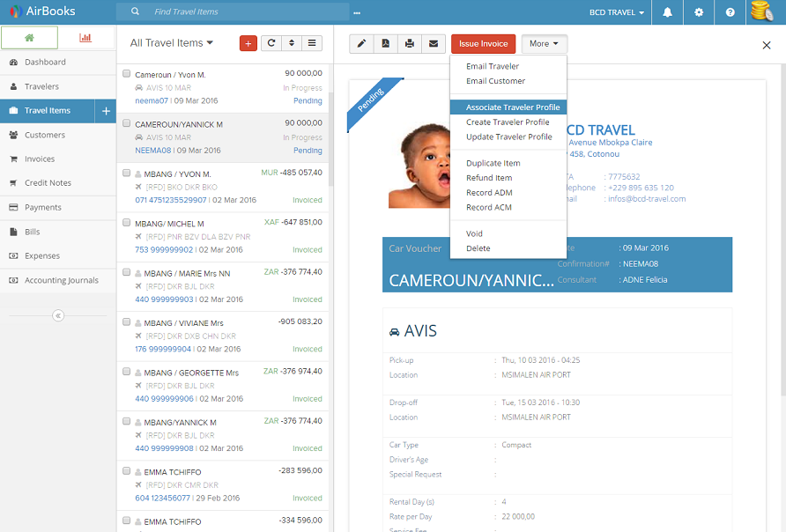786x532 pixels.
Task: Refresh the travel items list
Action: (271, 43)
